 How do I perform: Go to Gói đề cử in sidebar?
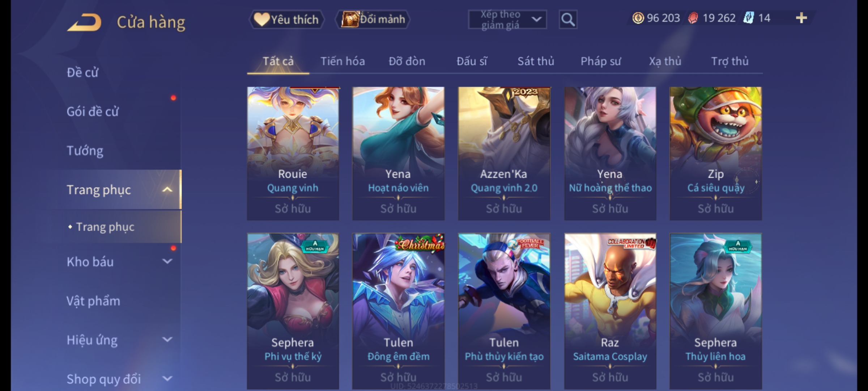93,112
